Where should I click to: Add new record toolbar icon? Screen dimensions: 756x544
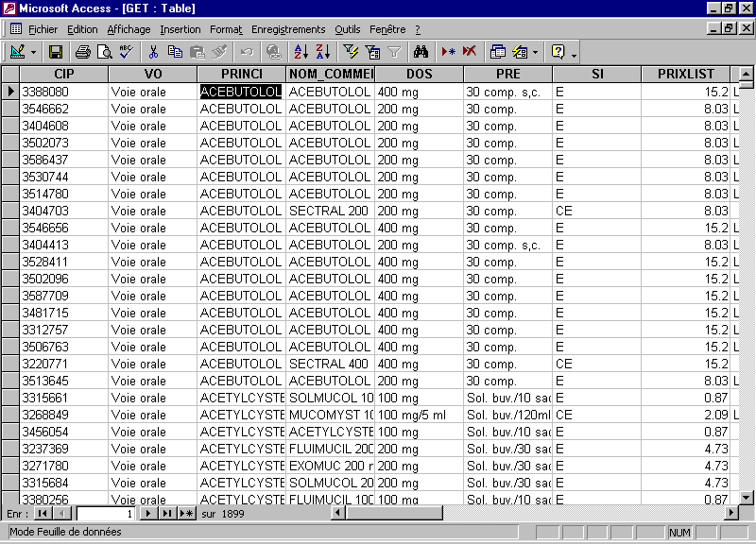(448, 52)
